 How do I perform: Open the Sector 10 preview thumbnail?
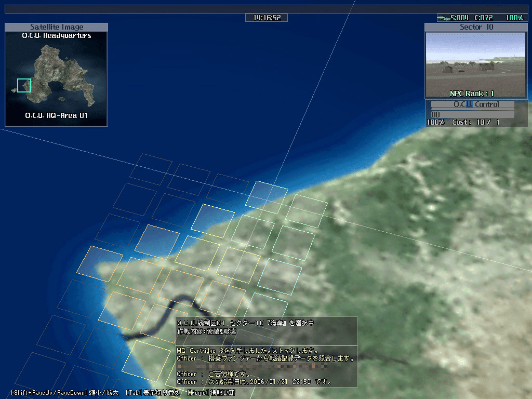pyautogui.click(x=476, y=65)
